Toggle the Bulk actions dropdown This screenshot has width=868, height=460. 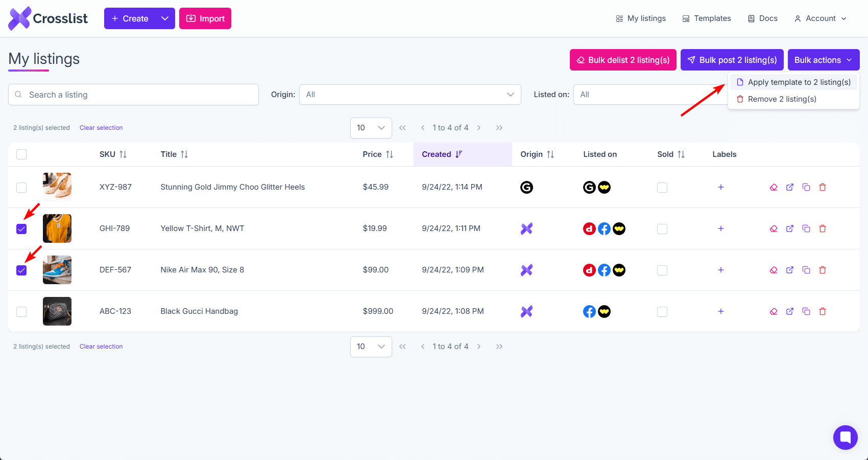click(824, 60)
